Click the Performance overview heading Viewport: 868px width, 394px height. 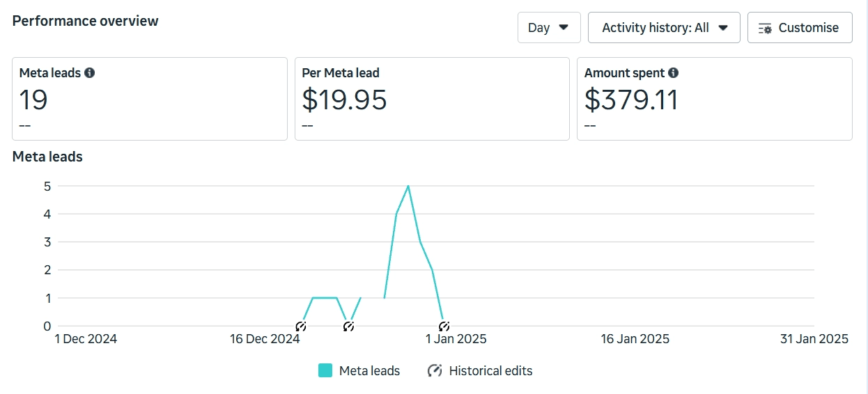(x=86, y=21)
